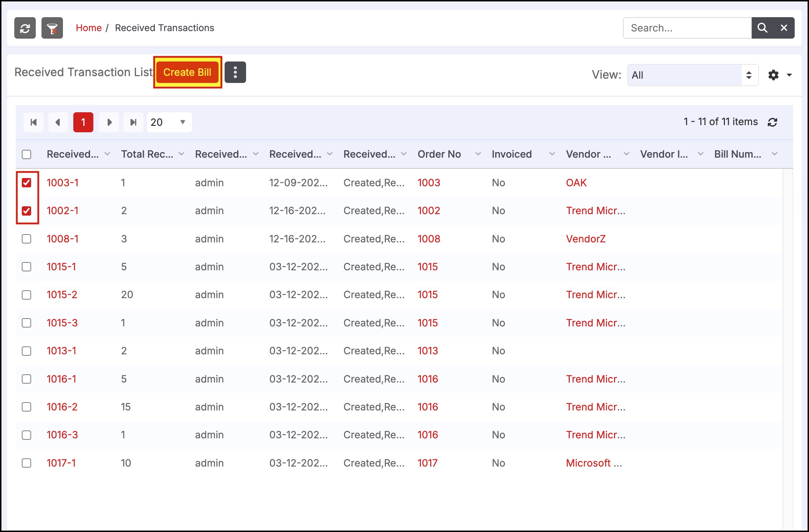Viewport: 809px width, 532px height.
Task: Uncheck the checkbox for row 1003-1
Action: pos(26,183)
